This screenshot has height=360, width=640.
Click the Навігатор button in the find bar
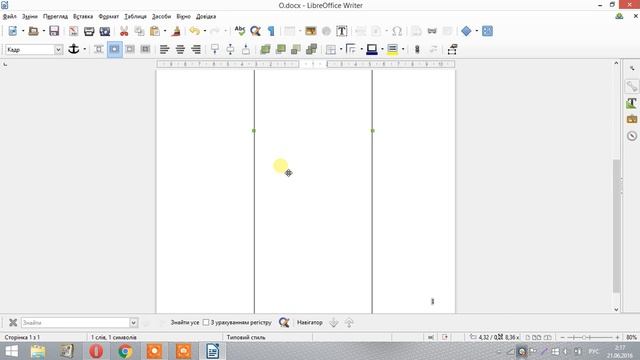[309, 322]
